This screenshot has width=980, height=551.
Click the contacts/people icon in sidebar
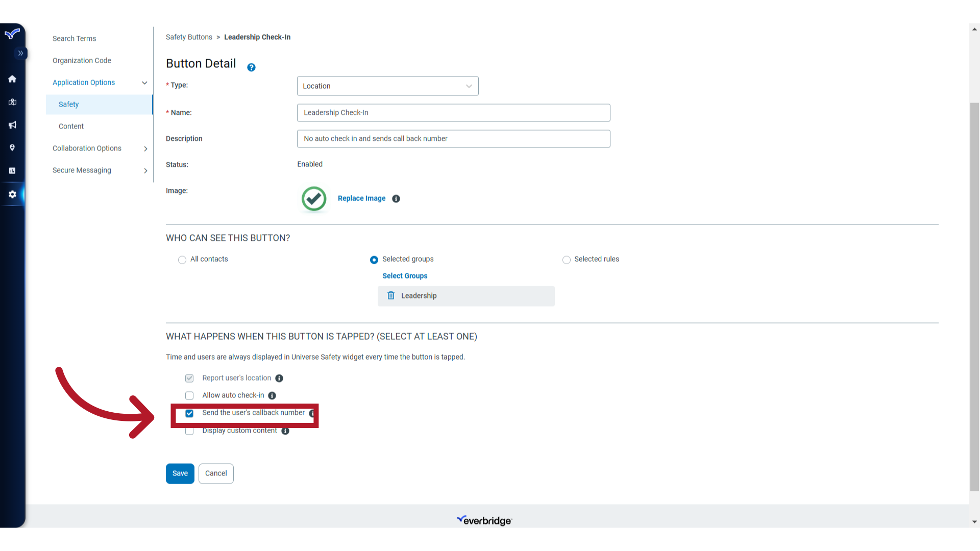pyautogui.click(x=12, y=147)
